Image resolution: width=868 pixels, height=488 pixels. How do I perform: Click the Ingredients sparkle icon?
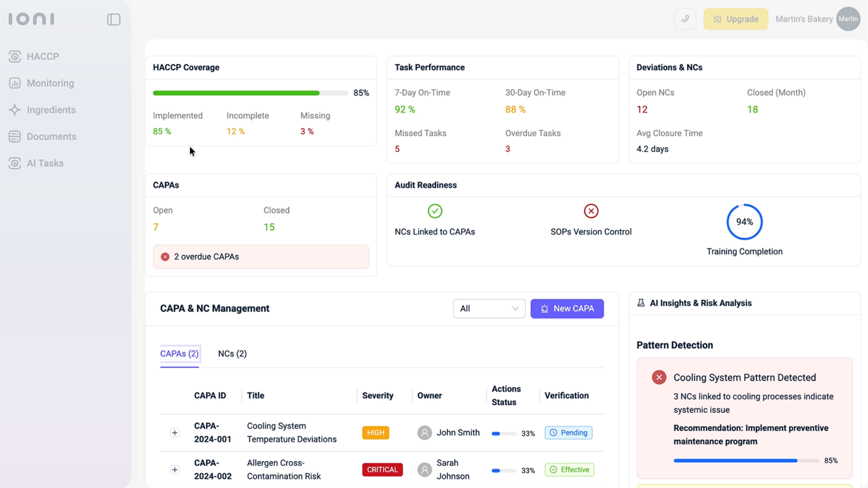pos(14,110)
